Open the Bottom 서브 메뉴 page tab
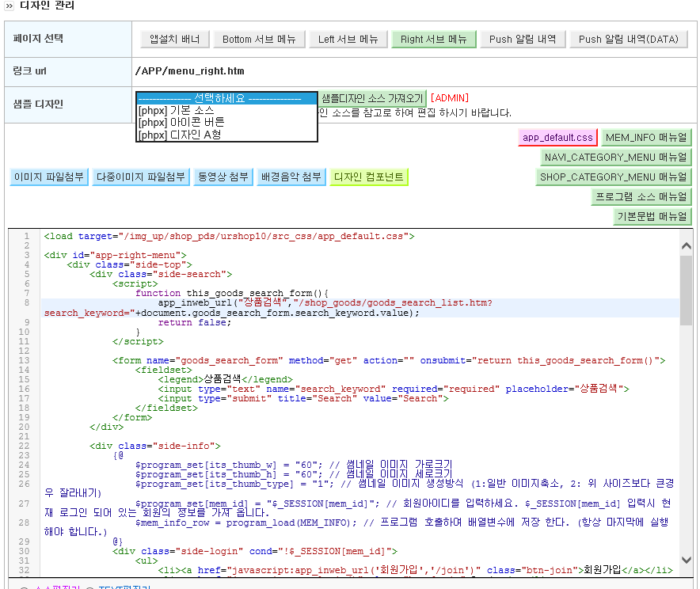Viewport: 700px width, 589px height. click(x=260, y=40)
